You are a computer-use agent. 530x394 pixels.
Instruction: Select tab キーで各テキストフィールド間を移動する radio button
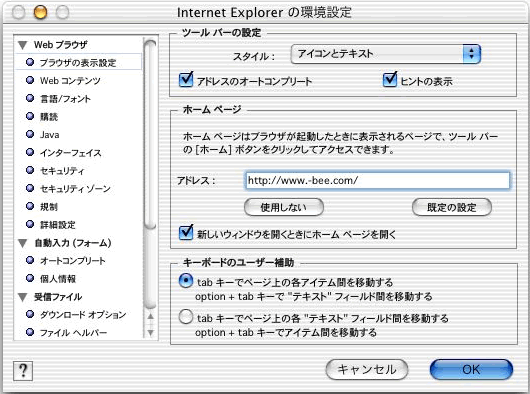click(x=186, y=317)
